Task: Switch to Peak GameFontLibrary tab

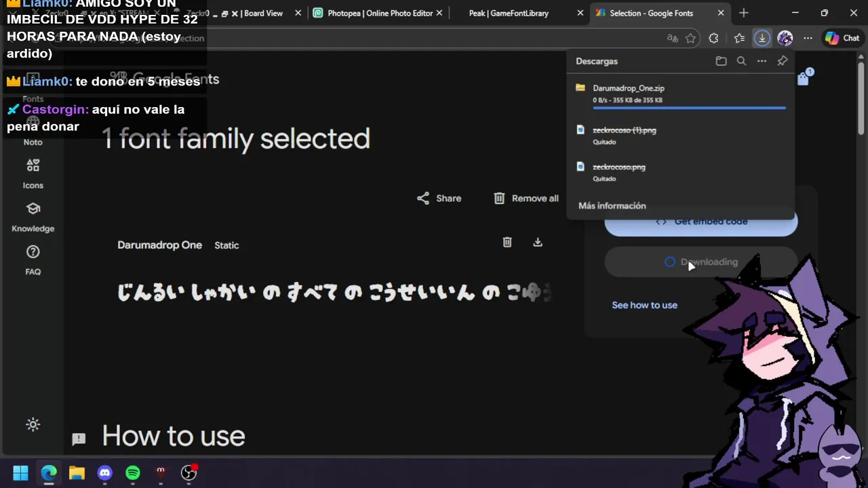Action: coord(509,13)
